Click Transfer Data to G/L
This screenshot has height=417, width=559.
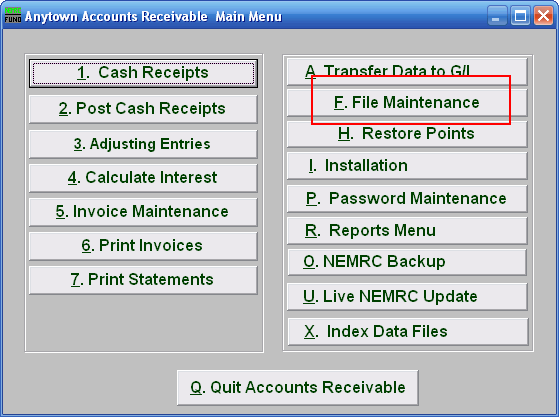tap(407, 72)
